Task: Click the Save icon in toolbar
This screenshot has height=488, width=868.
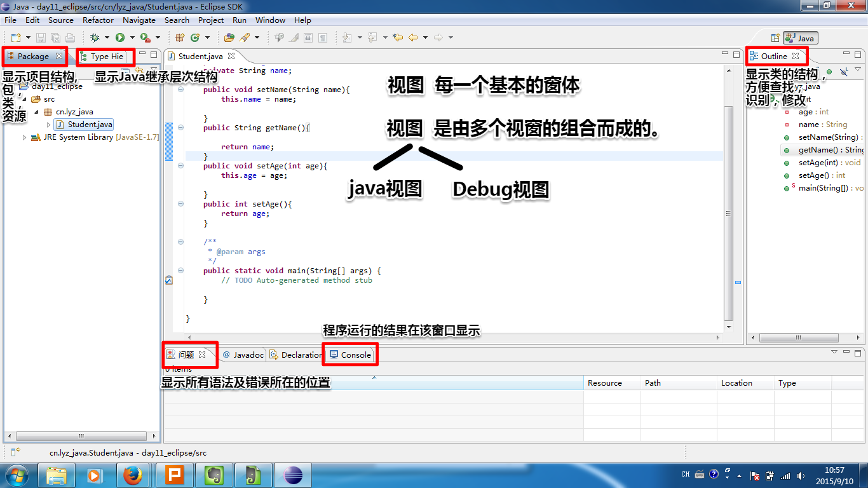Action: pos(41,37)
